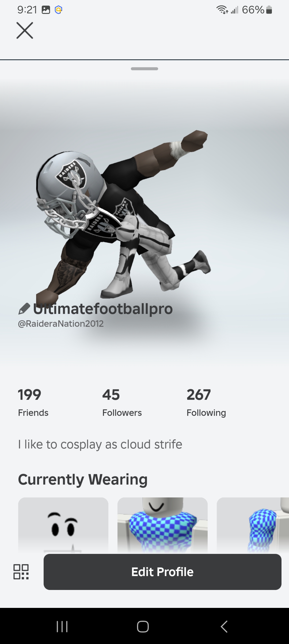Image resolution: width=289 pixels, height=644 pixels.
Task: Tap the Currently Wearing heading
Action: pos(83,480)
